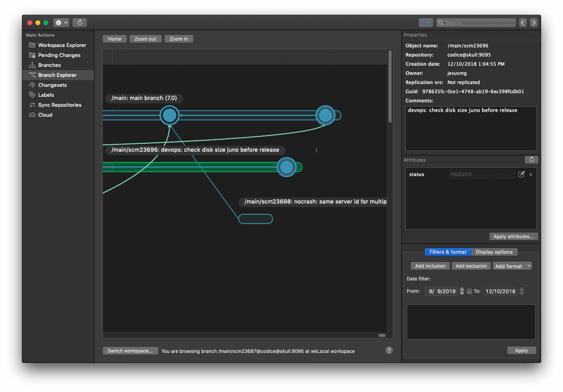Image resolution: width=563 pixels, height=392 pixels.
Task: Remove the status attribute with the X
Action: click(x=530, y=174)
